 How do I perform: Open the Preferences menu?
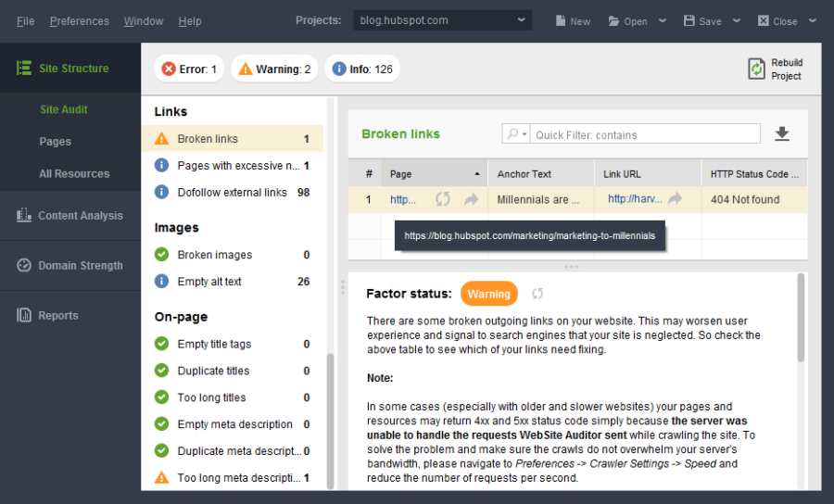click(x=80, y=21)
